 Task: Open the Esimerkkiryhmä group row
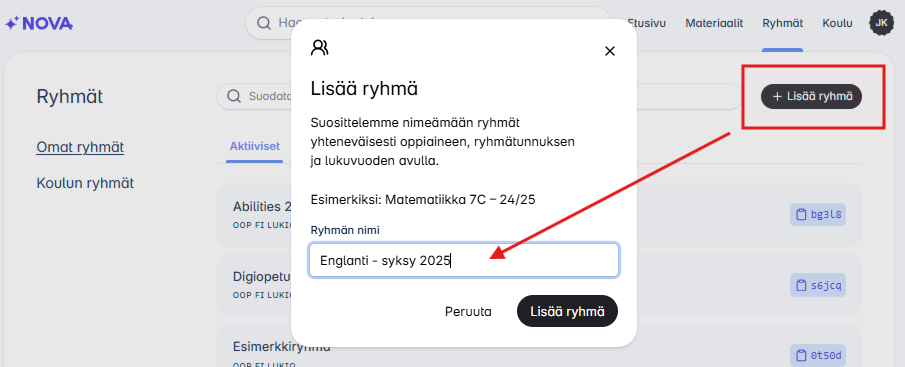point(539,346)
